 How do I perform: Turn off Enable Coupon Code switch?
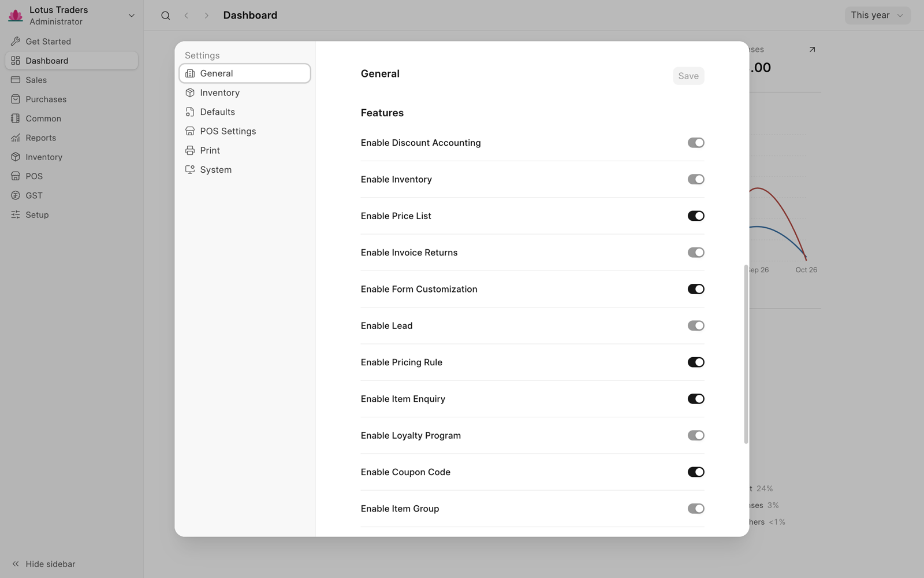[696, 472]
